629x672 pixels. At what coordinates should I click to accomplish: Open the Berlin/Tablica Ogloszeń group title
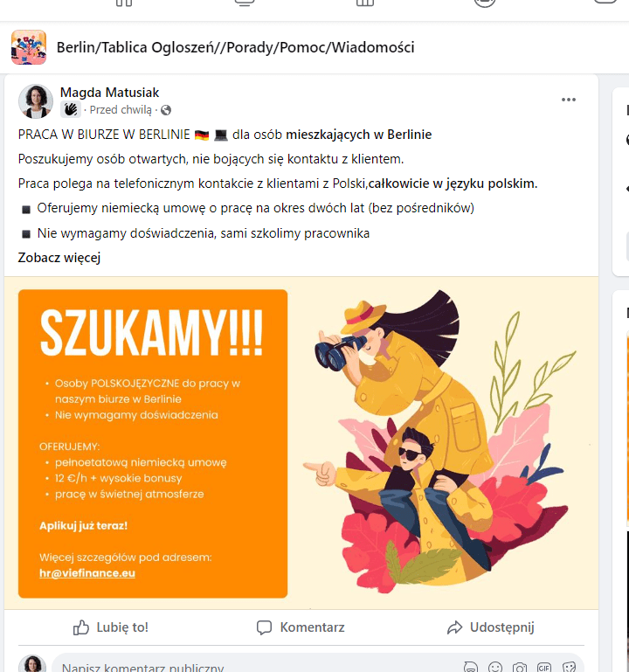coord(235,47)
